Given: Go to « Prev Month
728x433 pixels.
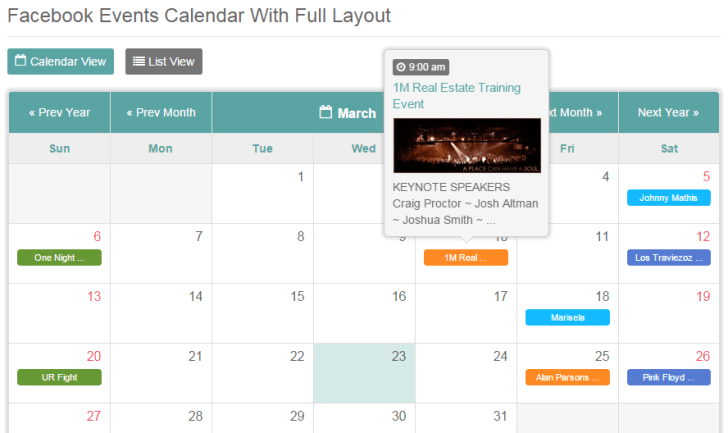Looking at the screenshot, I should tap(161, 112).
